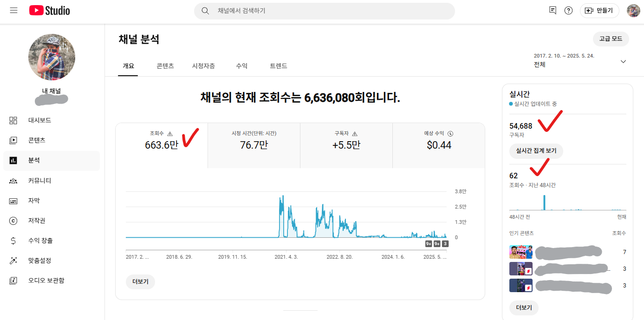Open 자막 in the sidebar
Viewport: 644px width, 320px height.
[52, 201]
